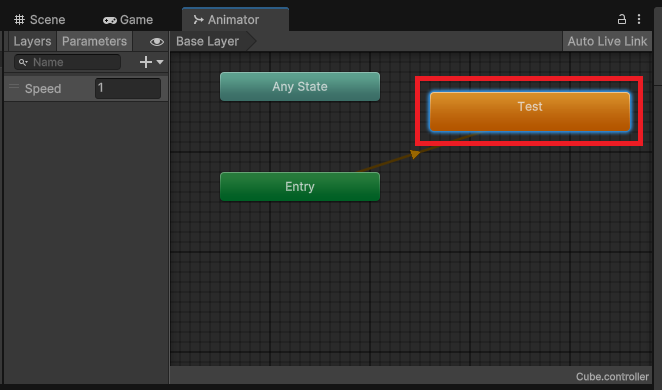Viewport: 662px width, 390px height.
Task: Add a new parameter with plus button
Action: (146, 62)
